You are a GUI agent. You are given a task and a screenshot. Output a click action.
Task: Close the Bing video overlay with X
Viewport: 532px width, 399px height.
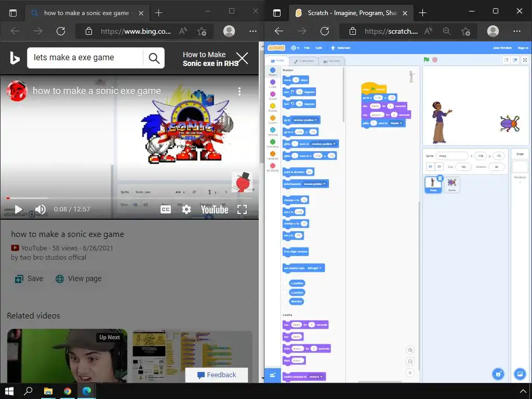[x=242, y=58]
